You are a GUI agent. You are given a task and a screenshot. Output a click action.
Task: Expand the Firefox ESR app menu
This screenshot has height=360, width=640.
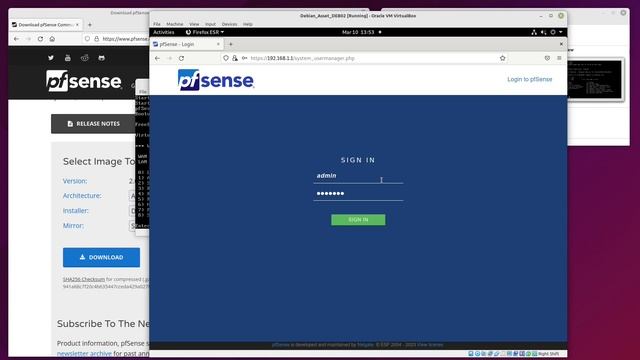[205, 32]
